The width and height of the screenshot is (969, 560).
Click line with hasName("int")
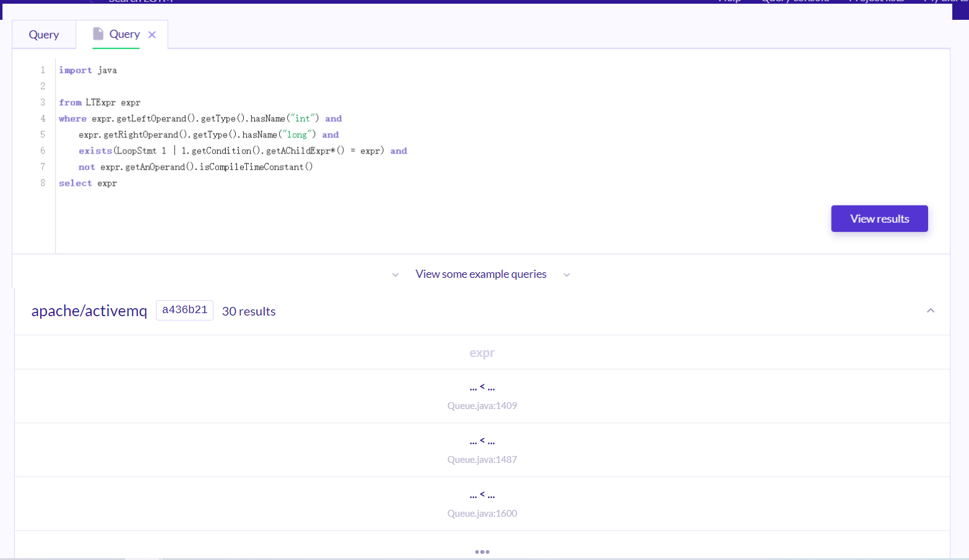[200, 119]
